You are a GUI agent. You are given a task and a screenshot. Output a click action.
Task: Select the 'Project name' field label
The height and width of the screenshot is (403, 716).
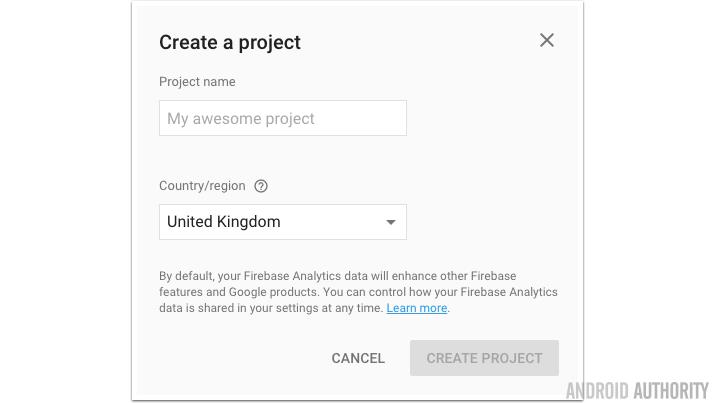tap(197, 82)
